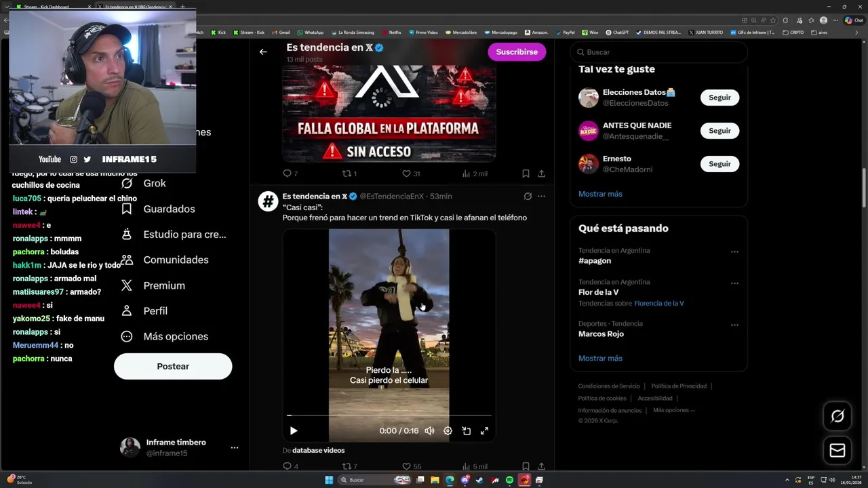
Task: Click the Postear button
Action: coord(173,366)
